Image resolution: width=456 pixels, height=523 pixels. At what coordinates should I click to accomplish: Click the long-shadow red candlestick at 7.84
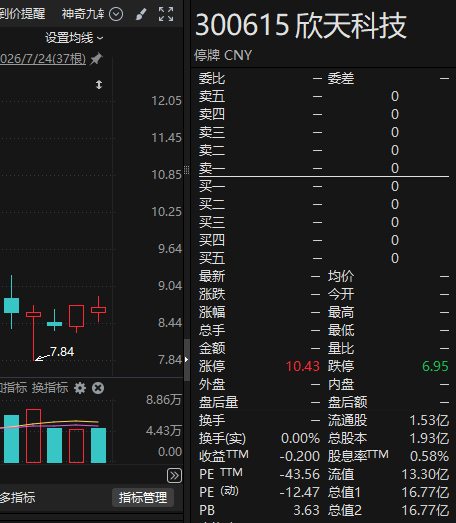33,333
